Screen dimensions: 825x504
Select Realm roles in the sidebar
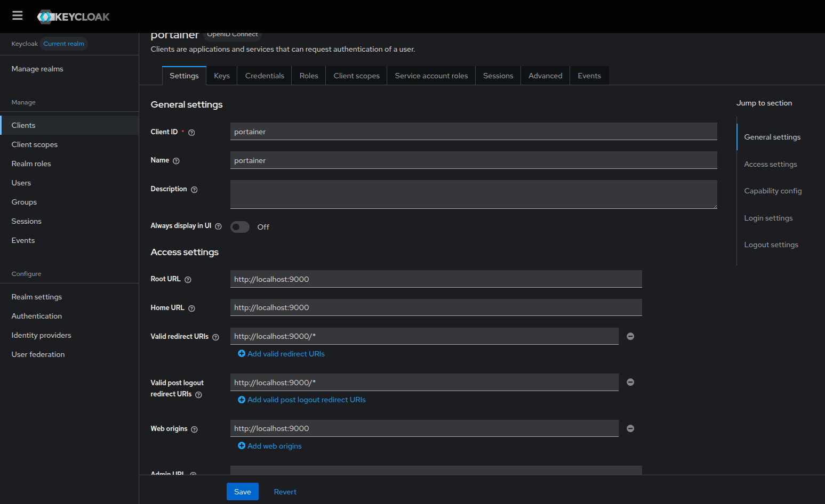[31, 164]
